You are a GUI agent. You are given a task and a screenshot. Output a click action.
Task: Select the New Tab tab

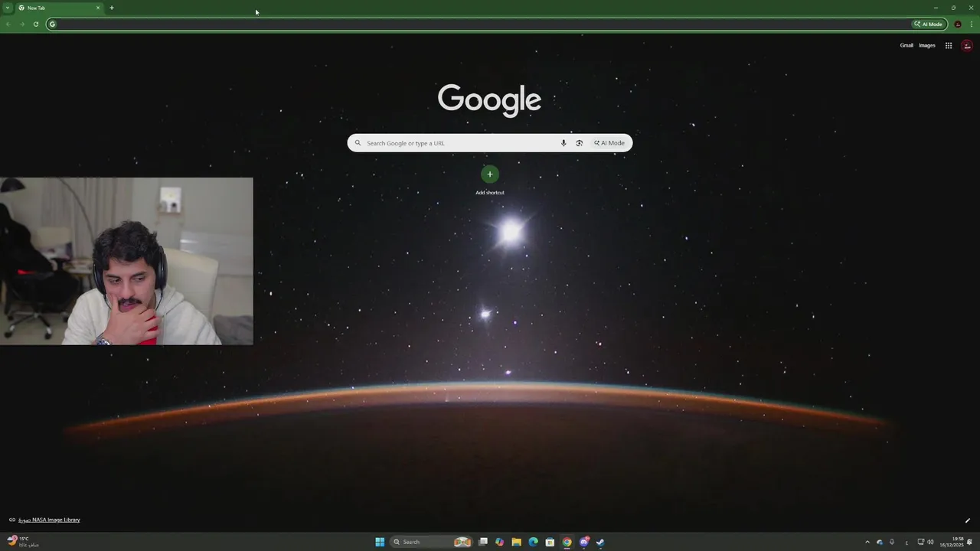click(x=60, y=8)
